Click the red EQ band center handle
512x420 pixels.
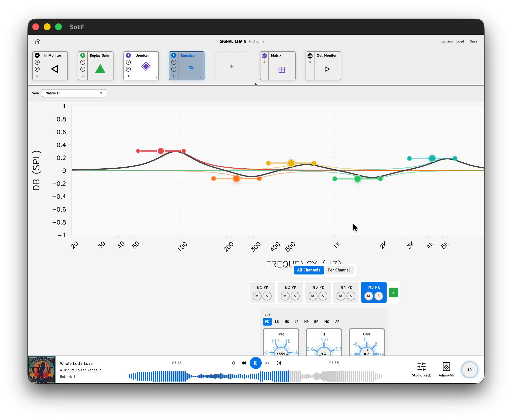161,151
